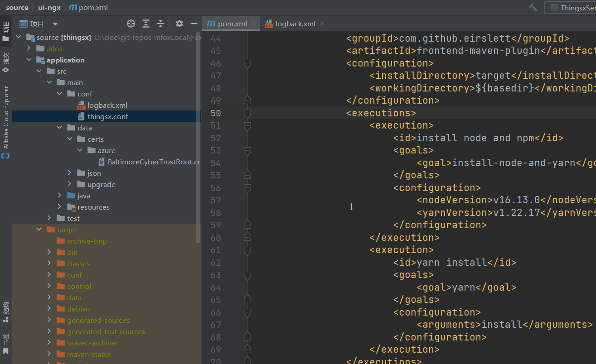596x364 pixels.
Task: Collapse the application module
Action: tap(29, 60)
